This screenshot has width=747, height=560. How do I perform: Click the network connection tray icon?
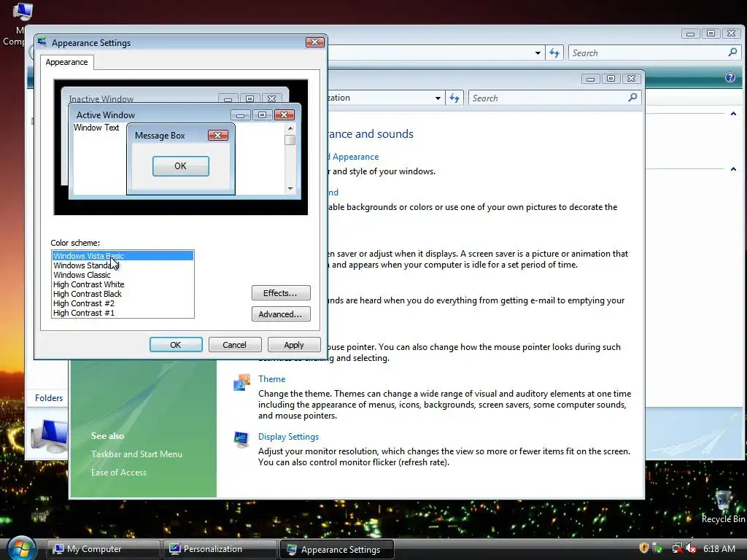pyautogui.click(x=676, y=548)
